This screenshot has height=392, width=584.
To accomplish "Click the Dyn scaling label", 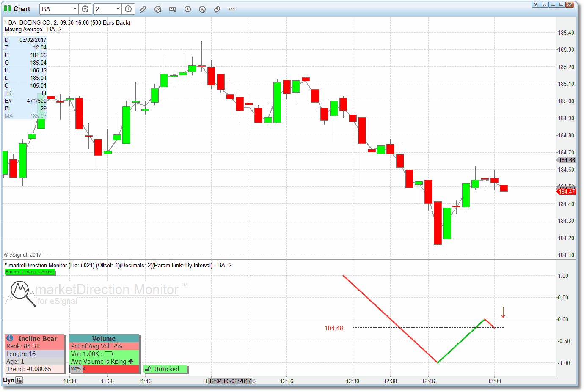I will (8, 380).
